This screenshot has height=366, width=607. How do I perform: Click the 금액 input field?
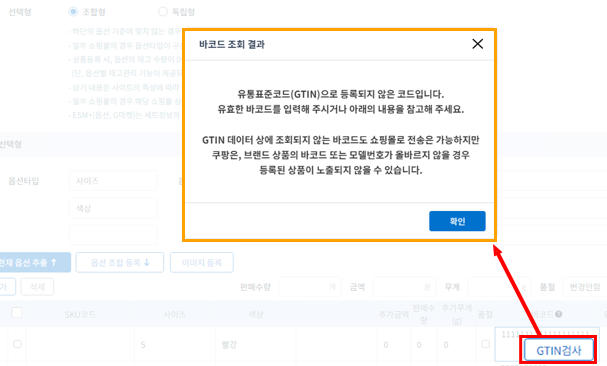pos(405,287)
